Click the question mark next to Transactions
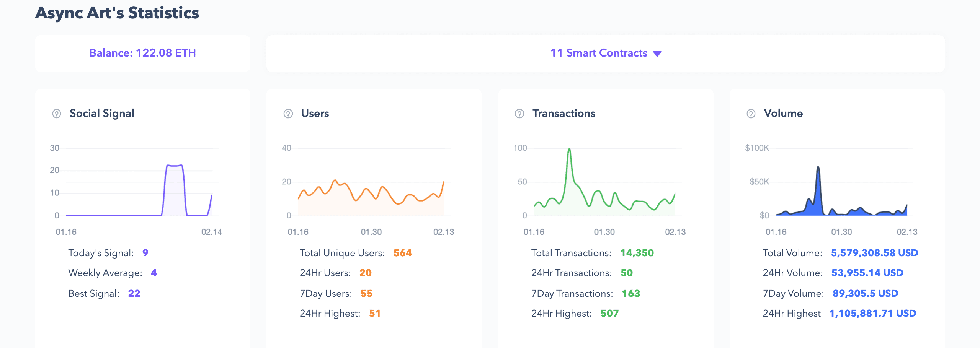980x348 pixels. [x=519, y=114]
